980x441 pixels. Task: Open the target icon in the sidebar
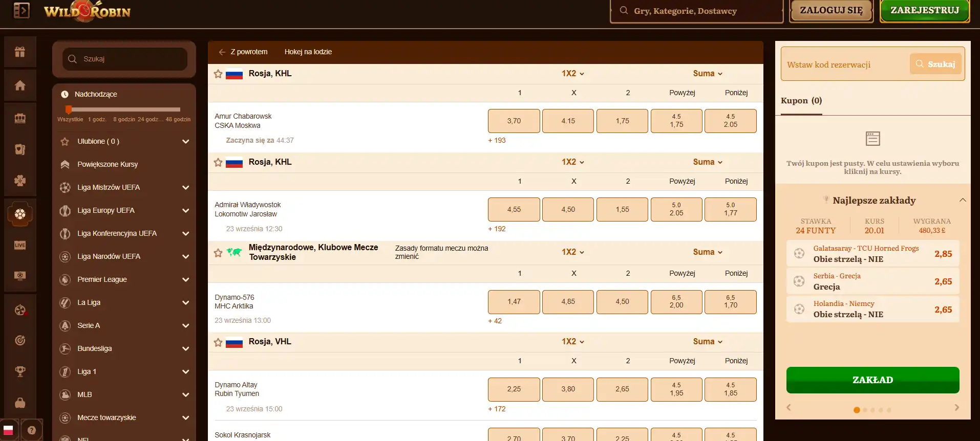tap(20, 340)
